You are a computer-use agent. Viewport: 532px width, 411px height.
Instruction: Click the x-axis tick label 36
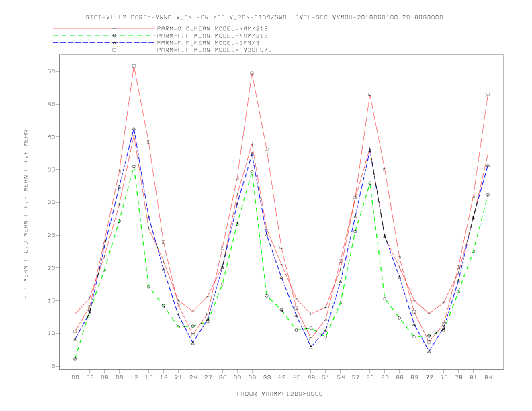[x=252, y=377]
